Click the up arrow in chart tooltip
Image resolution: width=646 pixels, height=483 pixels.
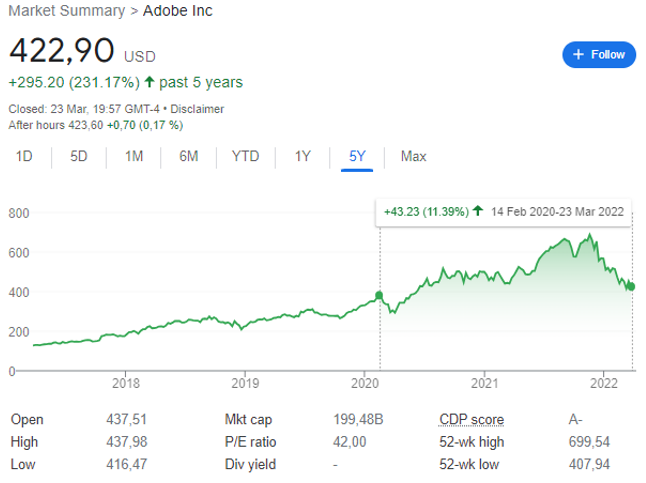[478, 212]
